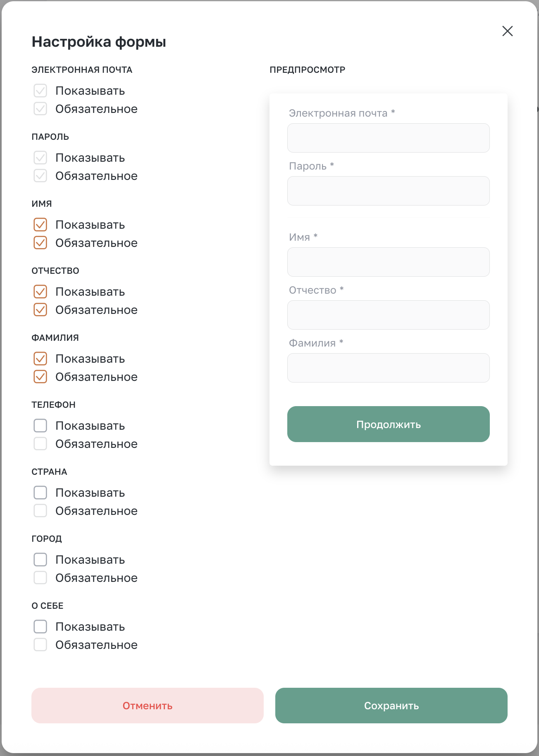Image resolution: width=539 pixels, height=756 pixels.
Task: Uncheck Показывать under Имя
Action: click(x=41, y=225)
